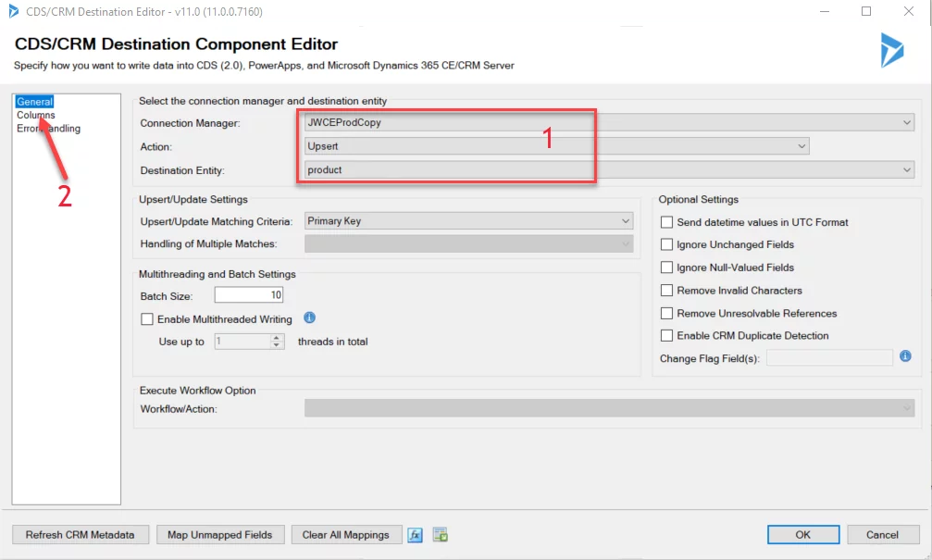Click the mapping table icon beside fx

click(441, 535)
